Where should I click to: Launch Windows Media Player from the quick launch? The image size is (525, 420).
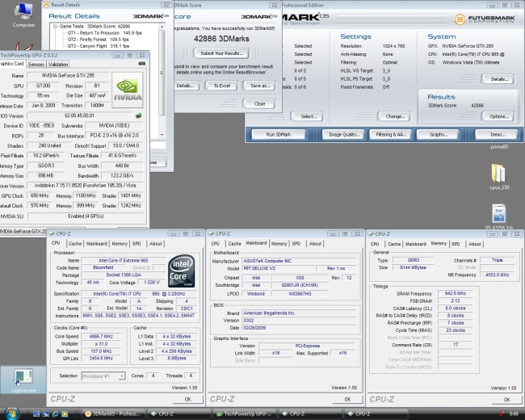pos(65,414)
